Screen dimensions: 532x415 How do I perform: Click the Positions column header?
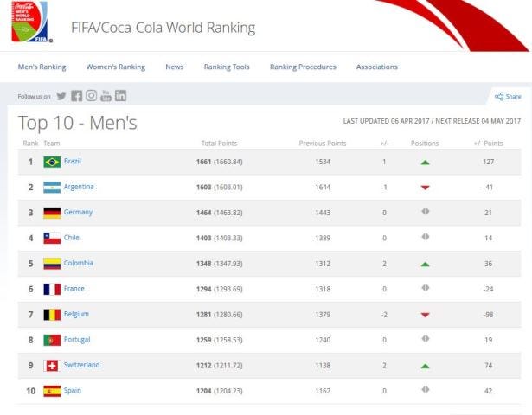click(x=425, y=143)
